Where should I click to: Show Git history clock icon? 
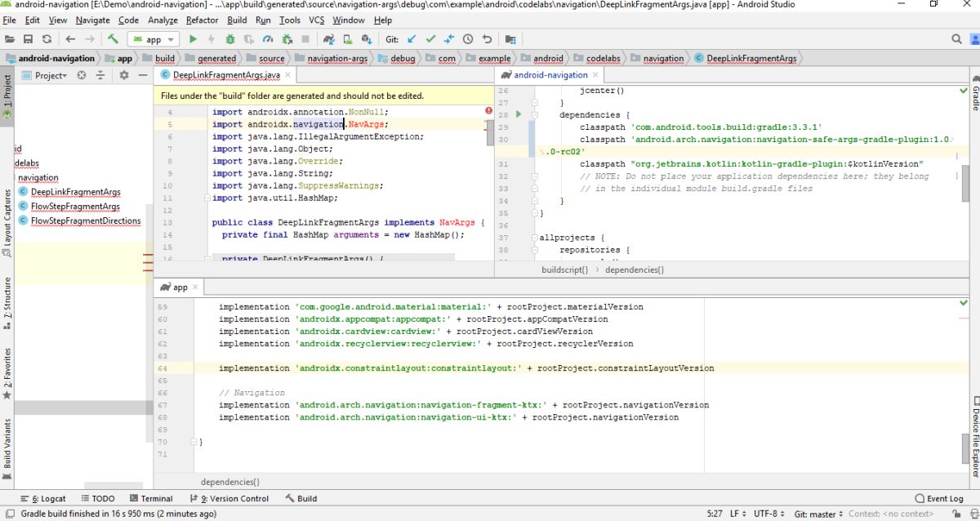pos(468,39)
